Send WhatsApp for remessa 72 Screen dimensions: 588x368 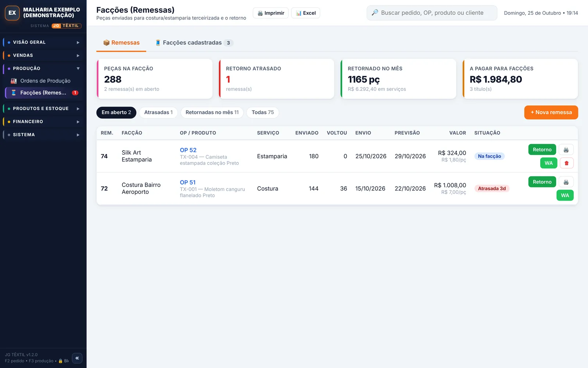click(x=565, y=195)
